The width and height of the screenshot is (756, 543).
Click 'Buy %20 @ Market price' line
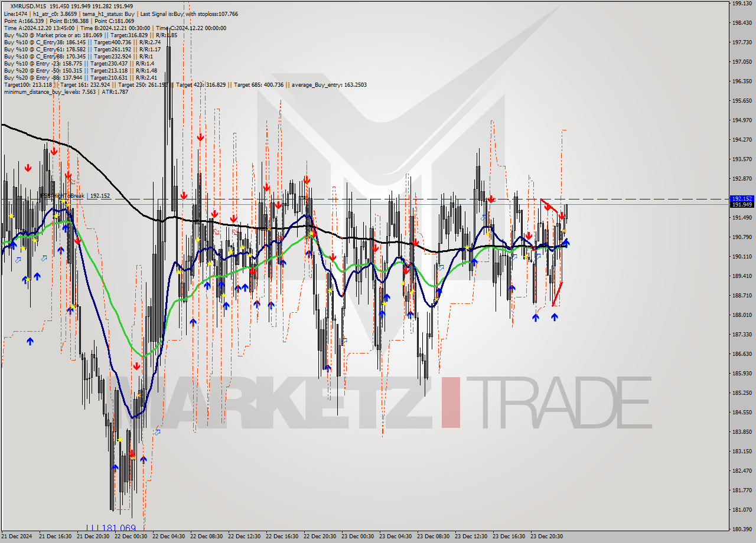click(90, 35)
